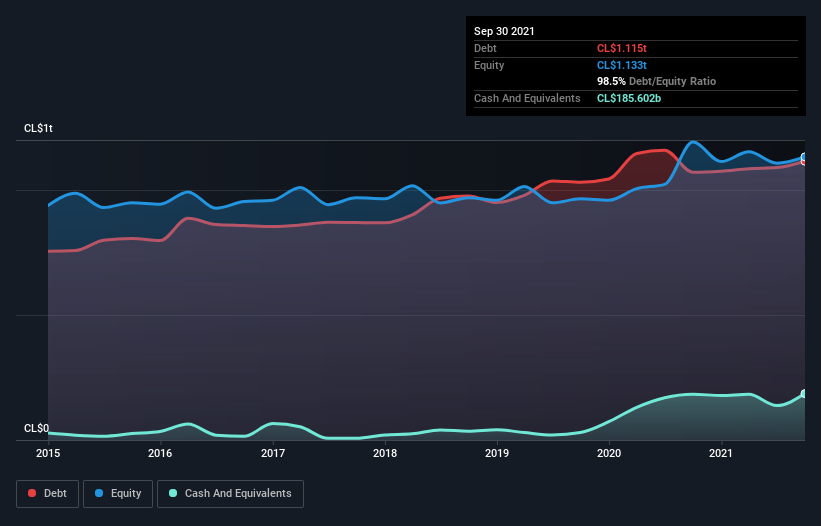Click the CL$1t y-axis label
This screenshot has height=526, width=821.
coord(38,128)
